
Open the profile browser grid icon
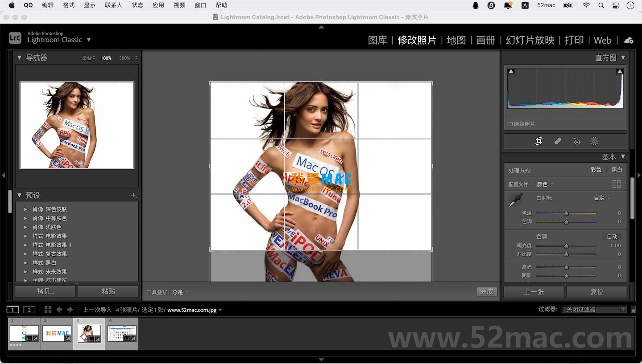[x=617, y=184]
